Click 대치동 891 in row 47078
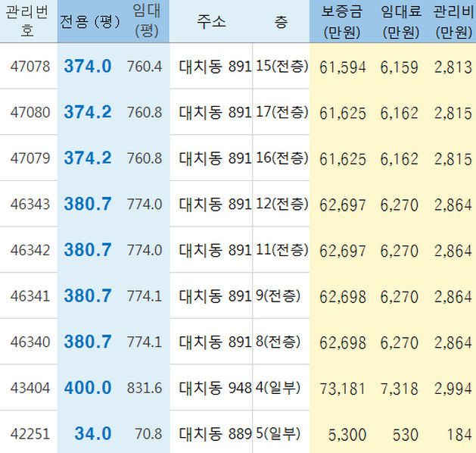The image size is (476, 453). 215,67
